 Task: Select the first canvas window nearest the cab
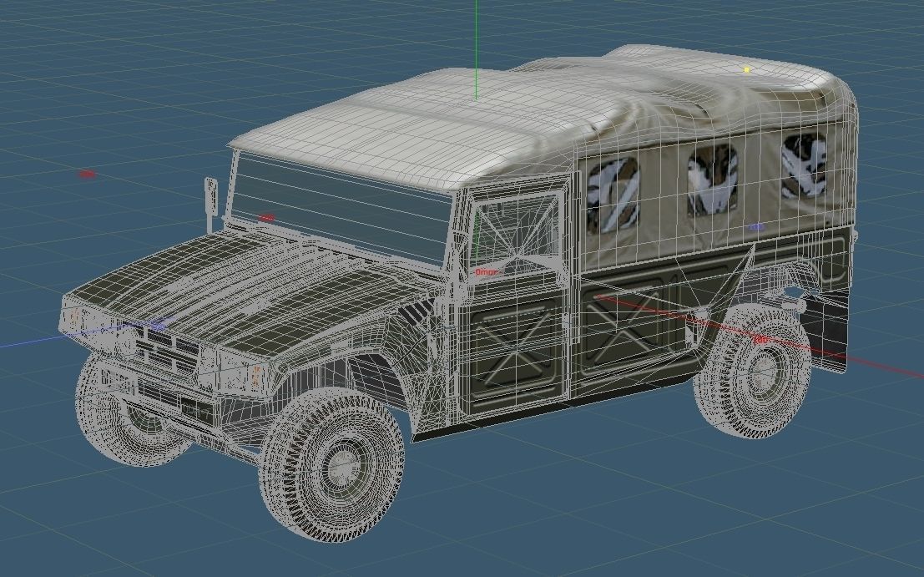point(613,195)
